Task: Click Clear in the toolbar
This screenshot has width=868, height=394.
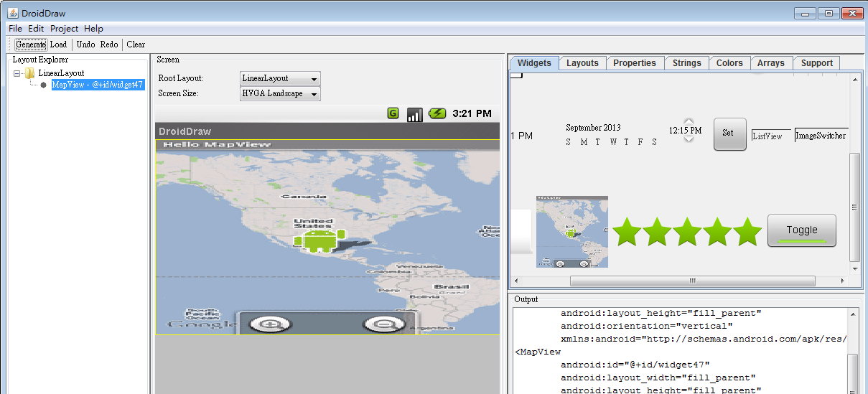Action: [136, 44]
